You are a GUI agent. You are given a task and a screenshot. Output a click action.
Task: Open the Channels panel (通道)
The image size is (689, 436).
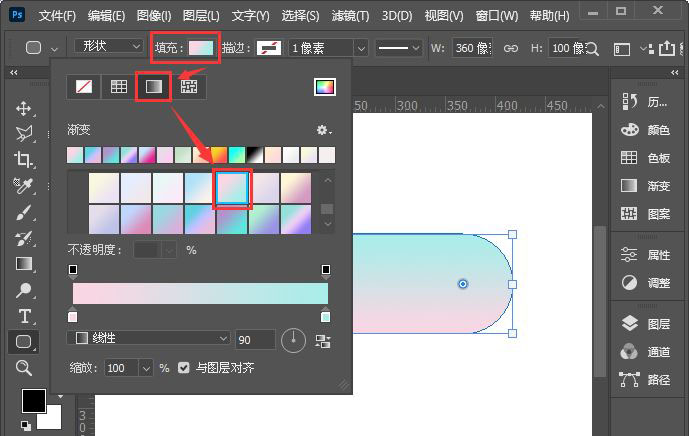point(645,352)
